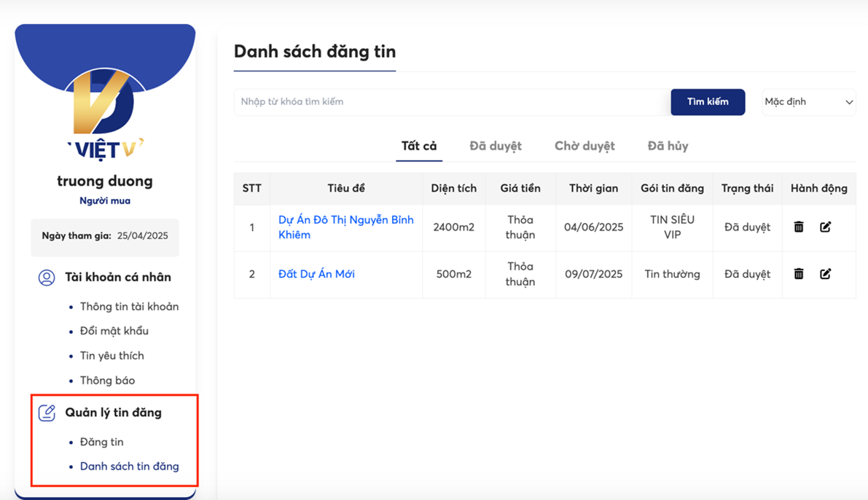Viewport: 868px width, 500px height.
Task: Open the Đất Dự Án Mới link
Action: pyautogui.click(x=316, y=274)
